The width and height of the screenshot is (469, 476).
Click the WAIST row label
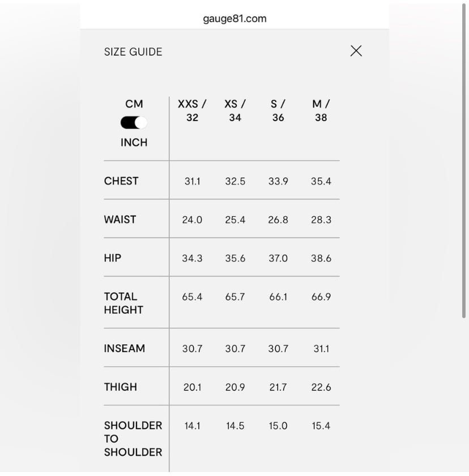point(120,220)
